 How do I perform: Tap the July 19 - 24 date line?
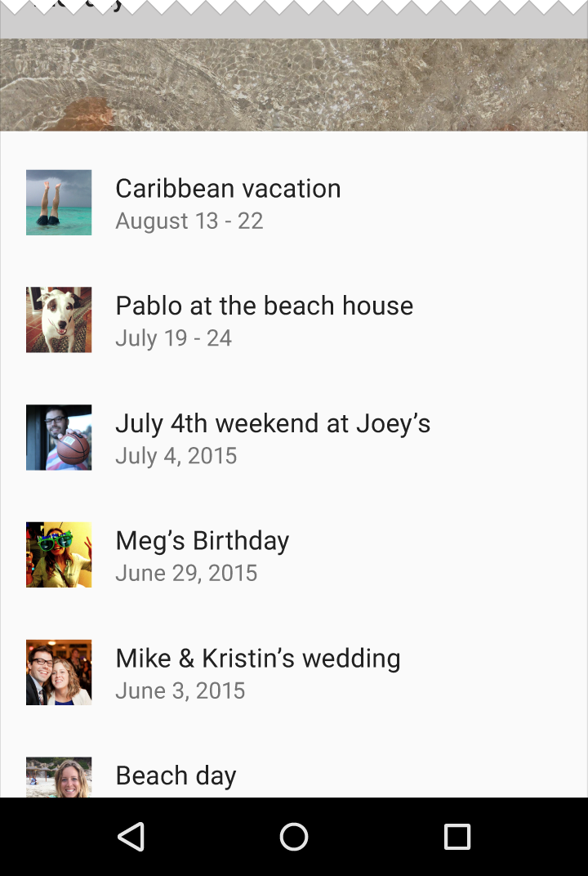[x=174, y=338]
